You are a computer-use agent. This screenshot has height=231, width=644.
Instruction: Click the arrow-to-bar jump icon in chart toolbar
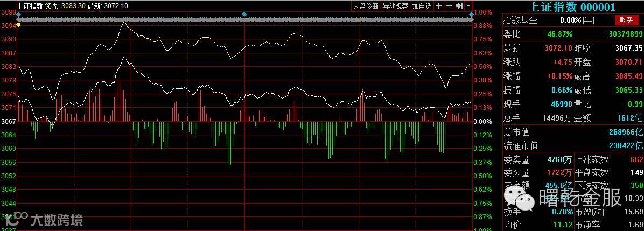coord(460,6)
